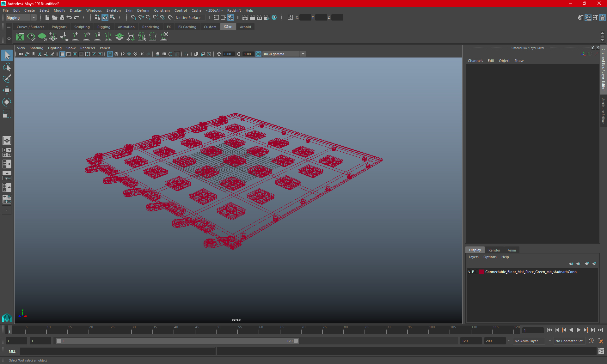
Task: Activate the Paint Selection tool
Action: [x=7, y=79]
